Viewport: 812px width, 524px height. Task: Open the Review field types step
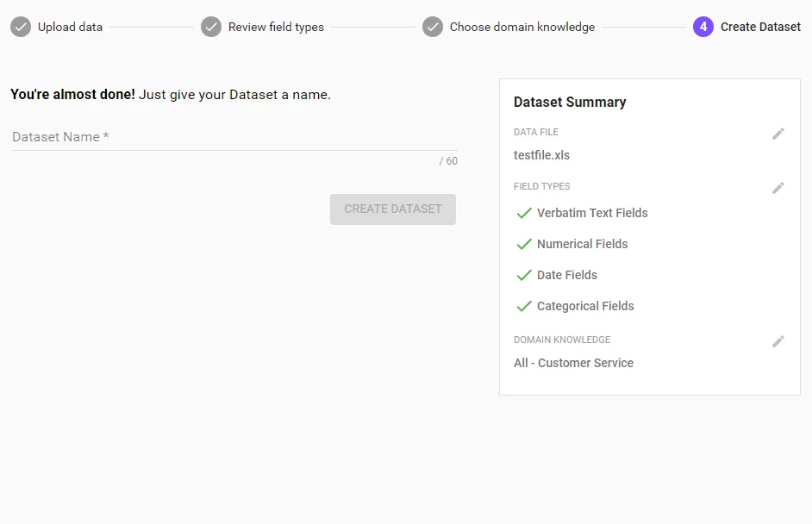[x=276, y=27]
